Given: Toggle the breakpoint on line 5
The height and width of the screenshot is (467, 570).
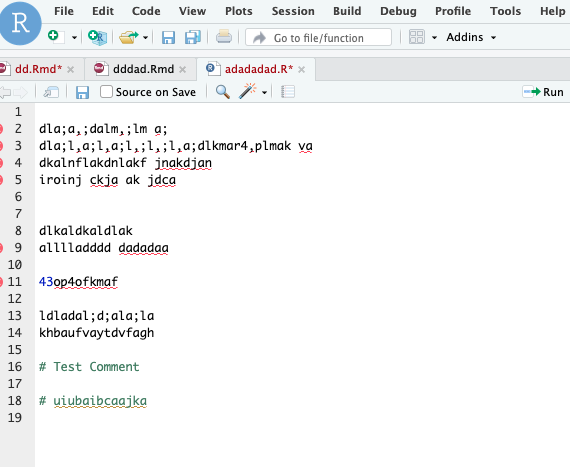Looking at the screenshot, I should [1, 180].
